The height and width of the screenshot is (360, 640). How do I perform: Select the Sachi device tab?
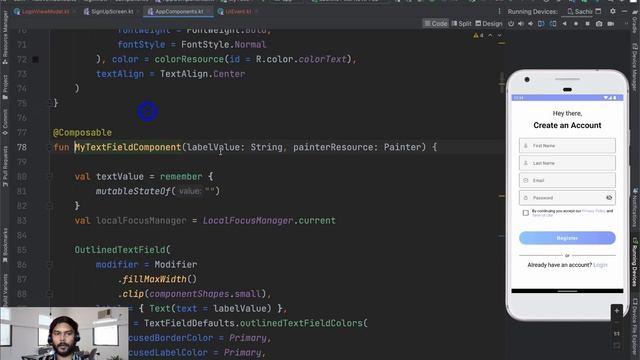tap(580, 11)
